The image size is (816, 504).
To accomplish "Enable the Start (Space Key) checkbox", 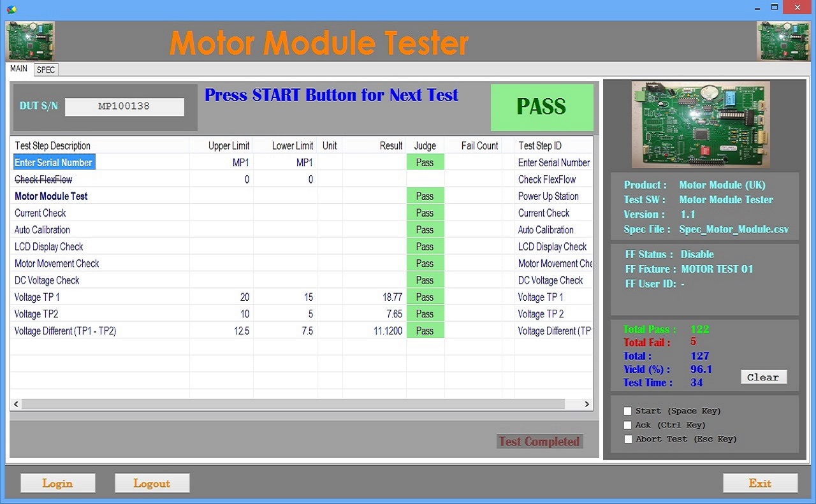I will (628, 411).
